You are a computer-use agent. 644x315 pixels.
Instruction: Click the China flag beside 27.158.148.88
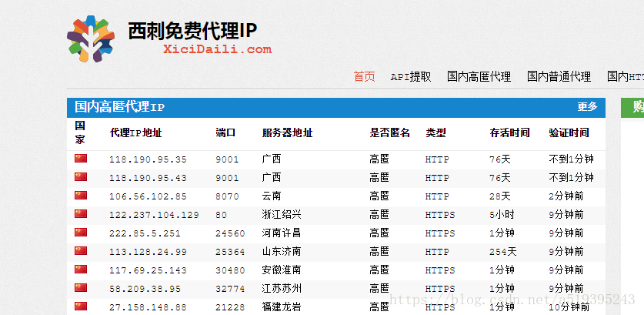click(x=81, y=307)
